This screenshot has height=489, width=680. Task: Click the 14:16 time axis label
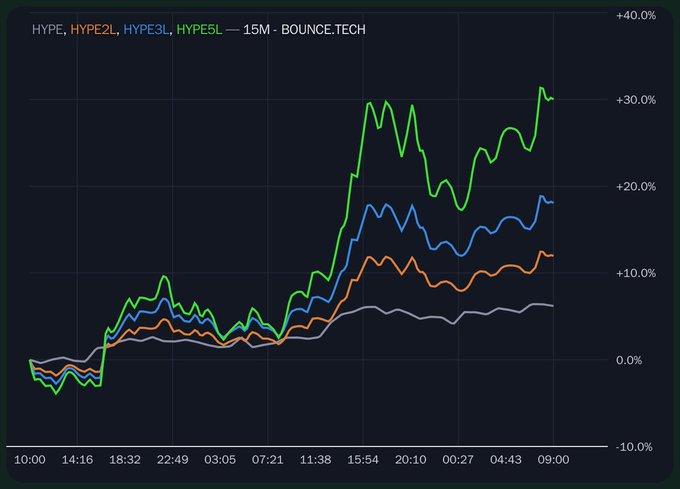point(77,460)
